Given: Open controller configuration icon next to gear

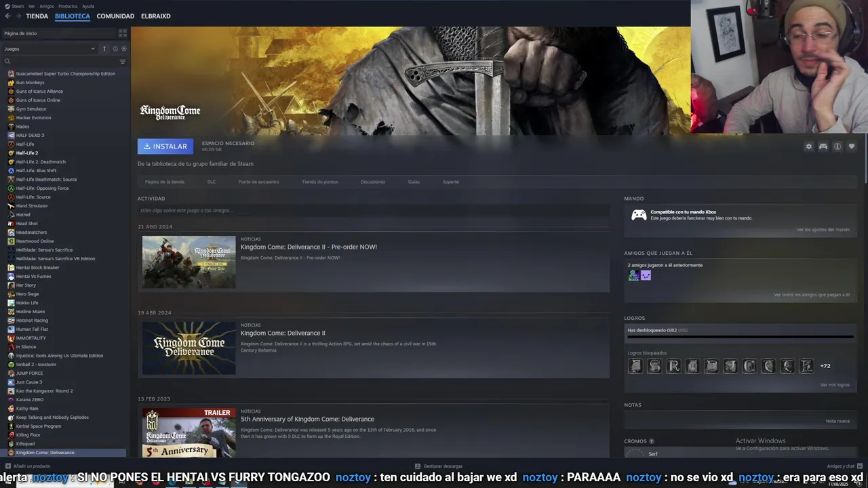Looking at the screenshot, I should point(823,146).
